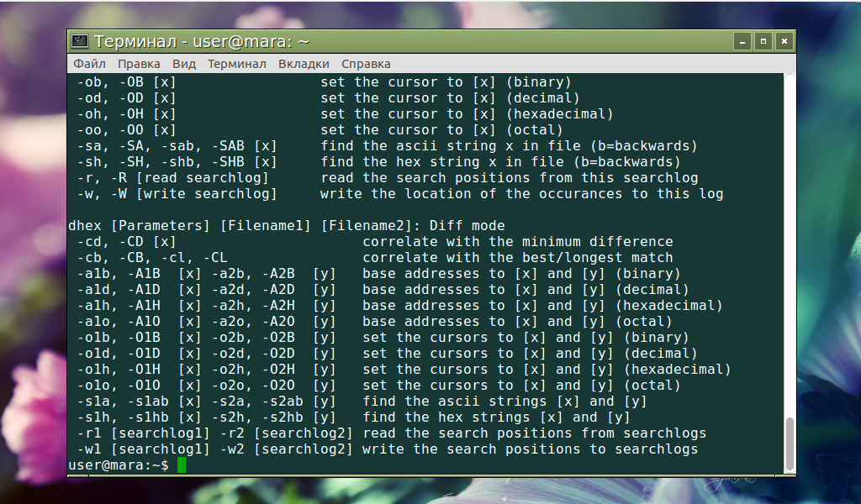Click 'set the cursor to [x] (hexadecimal)' text
This screenshot has height=504, width=861.
(x=467, y=114)
